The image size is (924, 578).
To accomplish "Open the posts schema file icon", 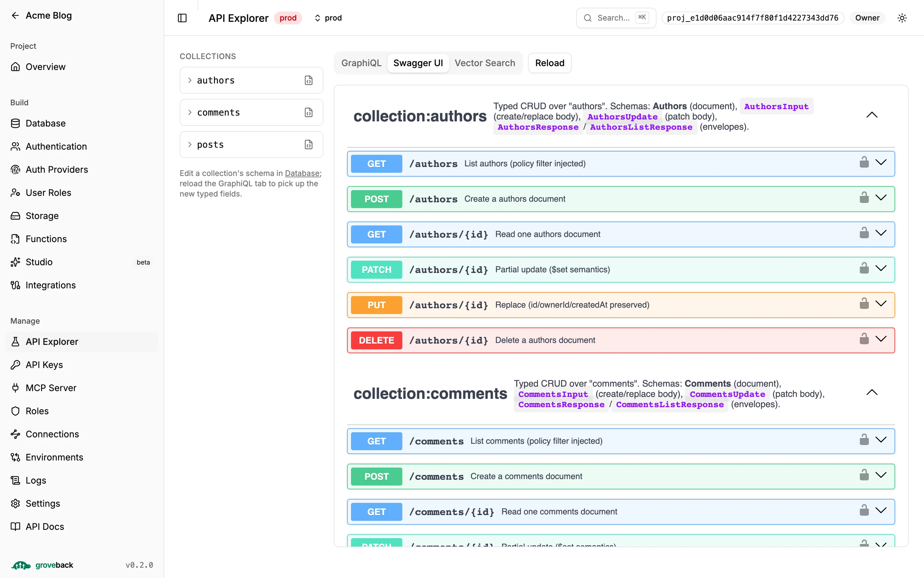I will pos(309,144).
